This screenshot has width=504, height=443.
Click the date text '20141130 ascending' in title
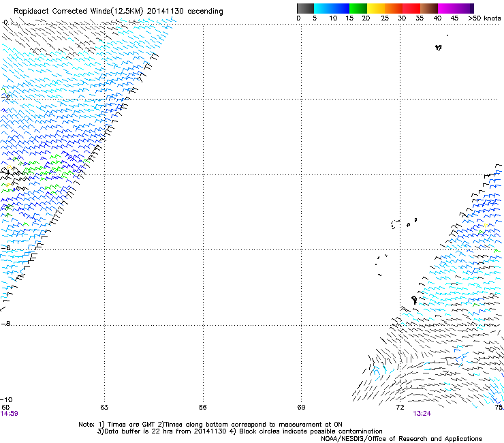tap(185, 12)
